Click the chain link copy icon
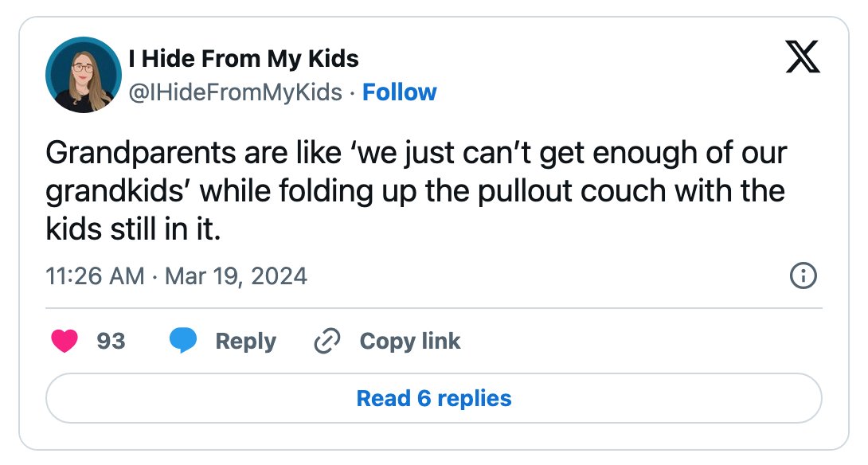The image size is (868, 465). [327, 341]
